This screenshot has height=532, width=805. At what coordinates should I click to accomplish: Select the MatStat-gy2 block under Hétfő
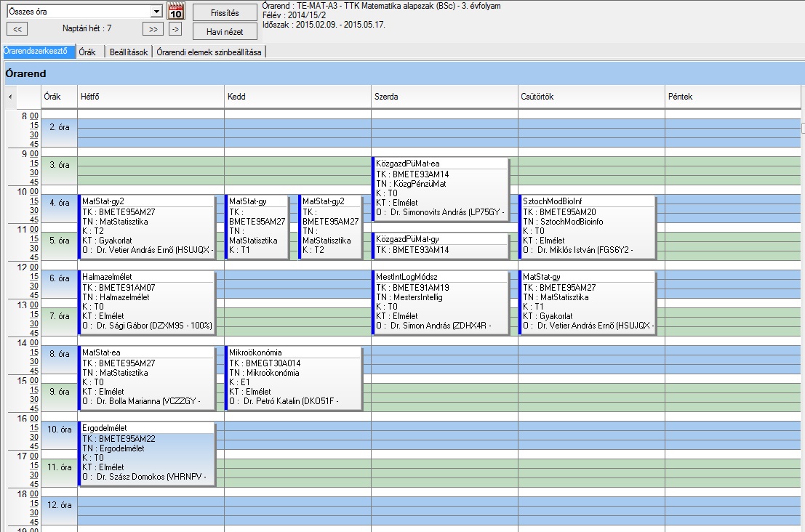click(147, 227)
